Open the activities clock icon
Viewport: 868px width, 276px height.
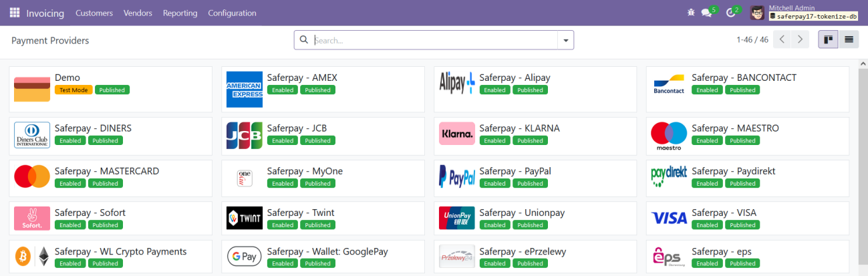click(x=730, y=13)
